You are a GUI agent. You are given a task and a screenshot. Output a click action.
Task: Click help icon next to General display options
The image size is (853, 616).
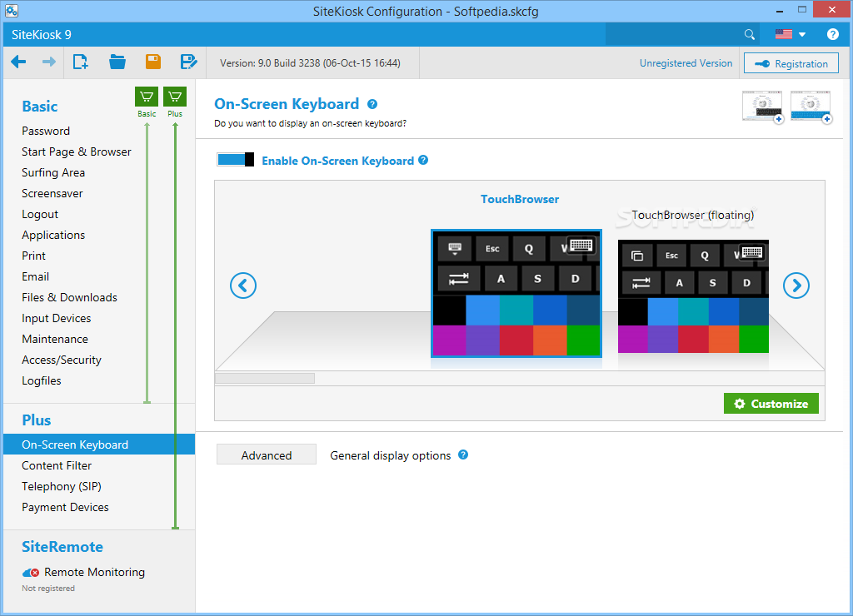pos(463,455)
